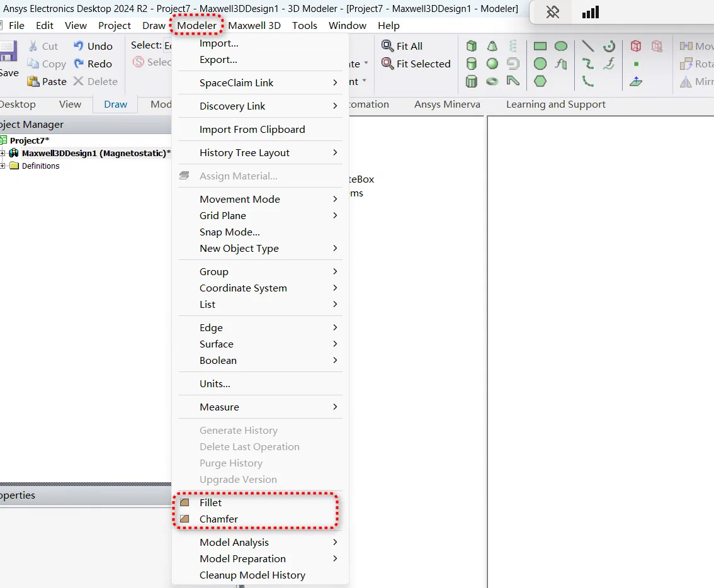714x588 pixels.
Task: Select the Draw Torus tool icon
Action: pos(492,82)
